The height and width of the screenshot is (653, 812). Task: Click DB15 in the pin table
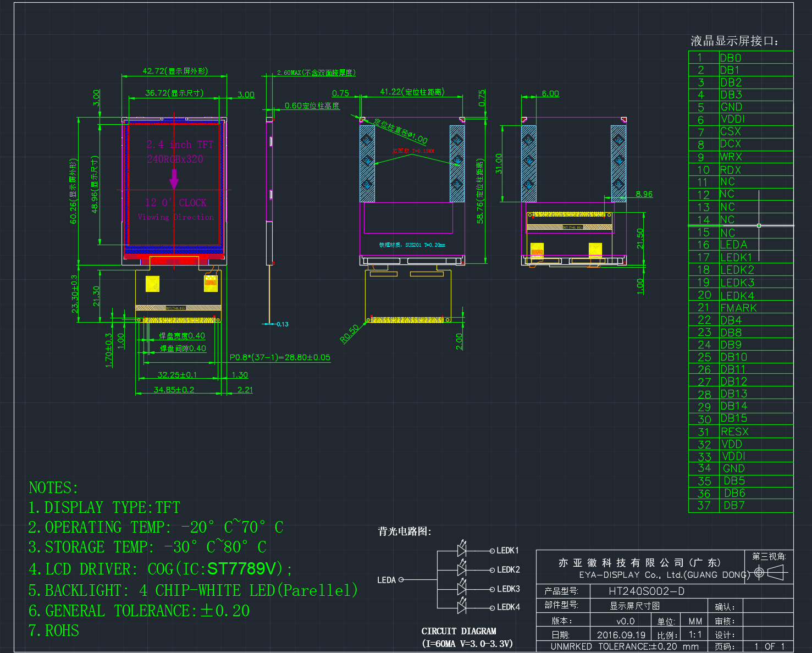734,418
